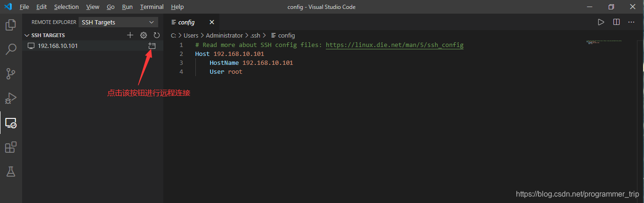Open the Terminal menu

pos(152,7)
